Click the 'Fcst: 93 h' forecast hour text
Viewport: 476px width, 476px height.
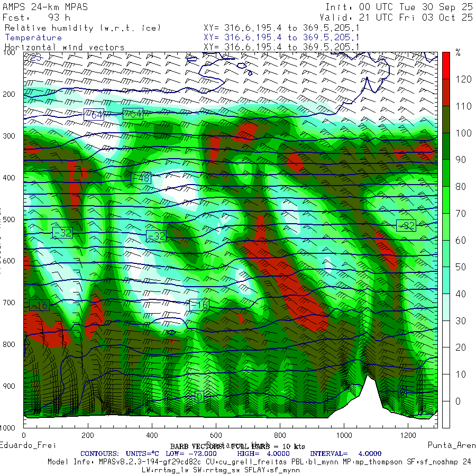pos(36,17)
